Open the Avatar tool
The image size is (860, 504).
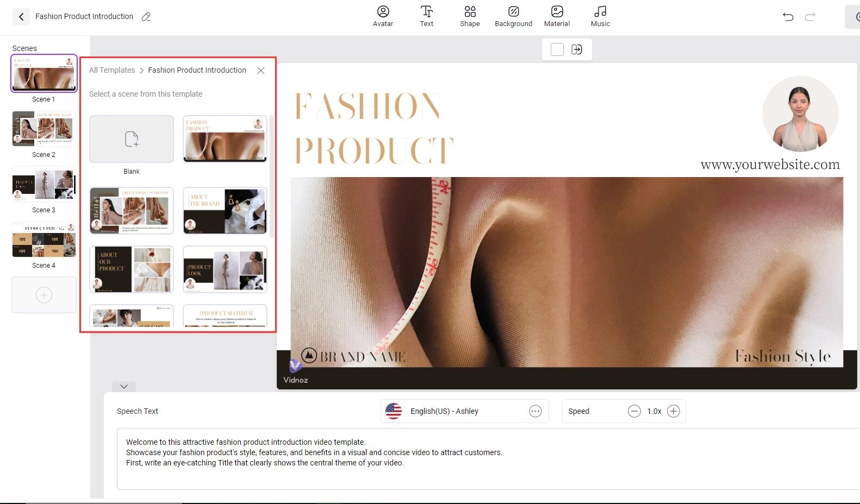pos(383,16)
